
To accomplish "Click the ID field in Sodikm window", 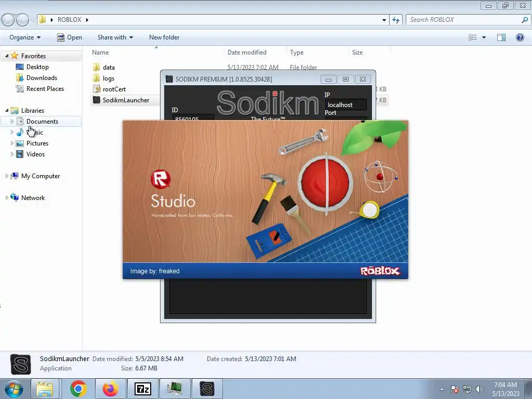I will pyautogui.click(x=193, y=117).
